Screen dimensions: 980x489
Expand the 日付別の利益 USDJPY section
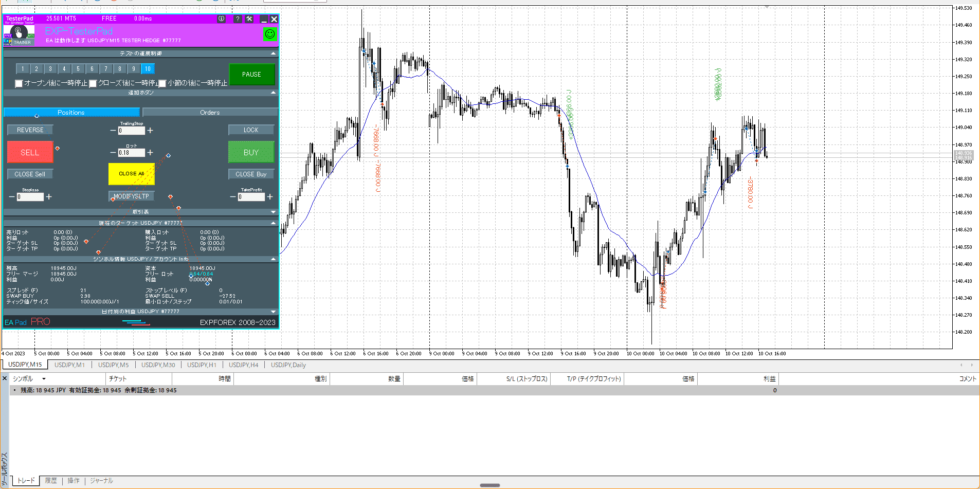click(273, 312)
